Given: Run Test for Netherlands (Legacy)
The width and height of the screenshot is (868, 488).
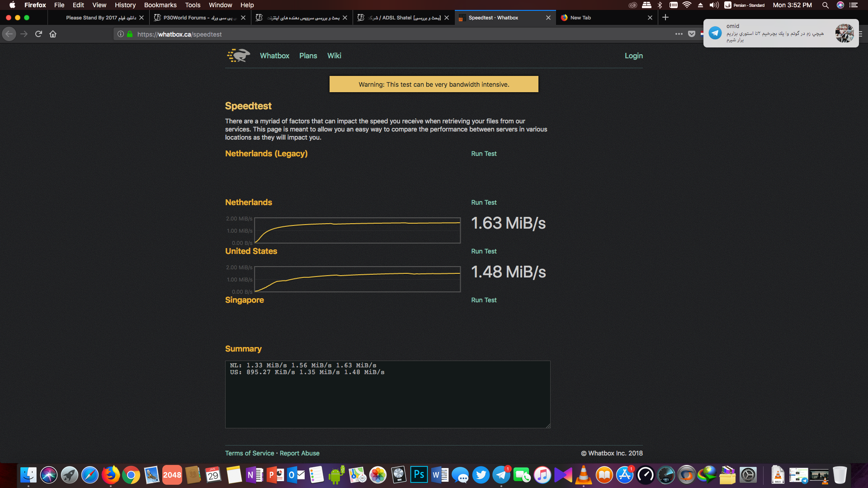Looking at the screenshot, I should click(x=484, y=154).
